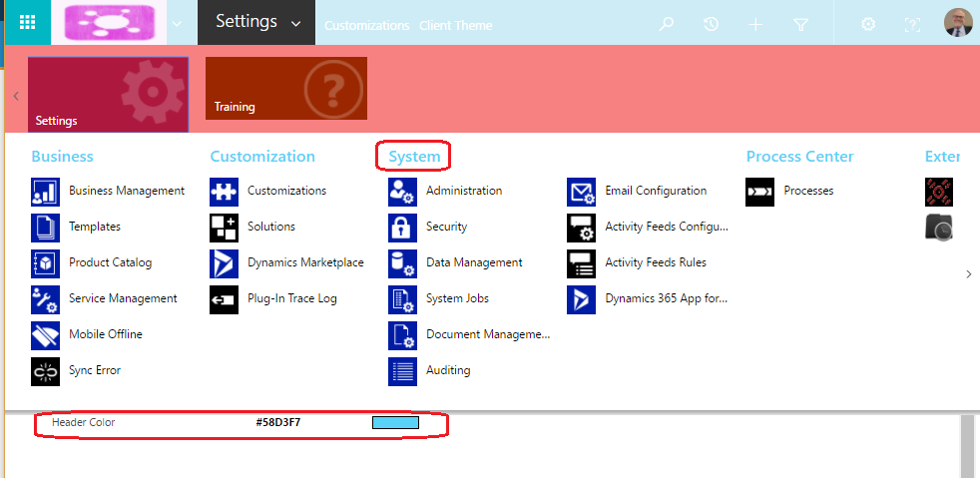Image resolution: width=980 pixels, height=478 pixels.
Task: Expand the dropdown chevron beside the logo
Action: 177,23
